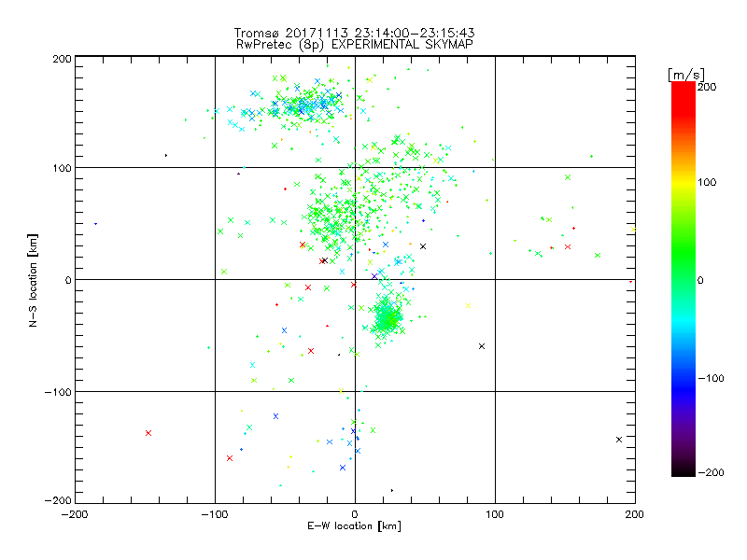This screenshot has height=560, width=747.
Task: Select black X marker near E-W 48, N-S 30
Action: pyautogui.click(x=423, y=246)
